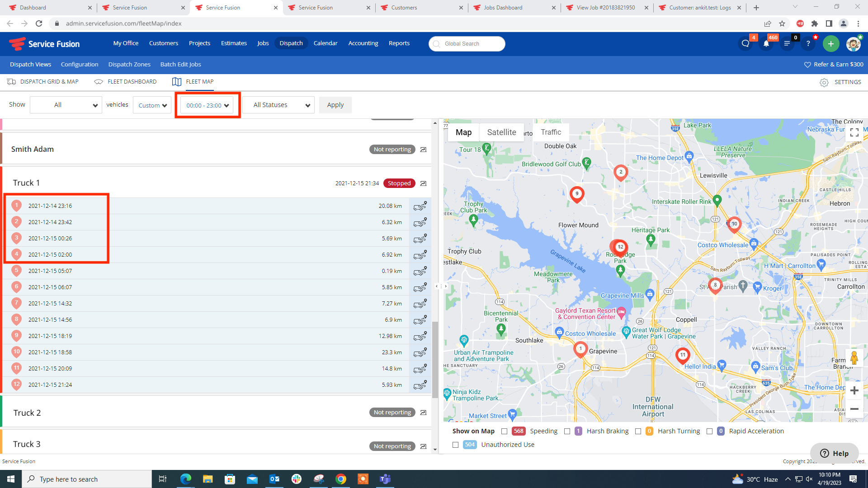Open the Truck 3 chart popout icon
Image resolution: width=868 pixels, height=488 pixels.
423,446
